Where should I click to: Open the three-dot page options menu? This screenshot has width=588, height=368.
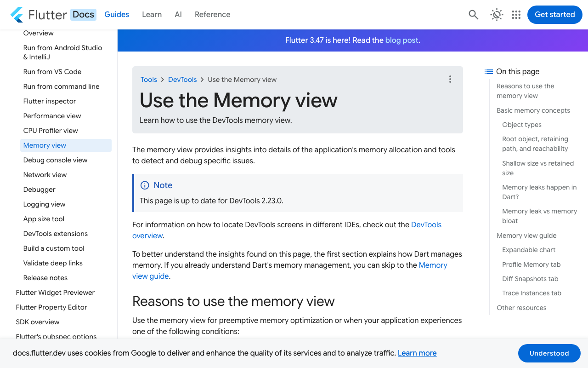coord(450,79)
